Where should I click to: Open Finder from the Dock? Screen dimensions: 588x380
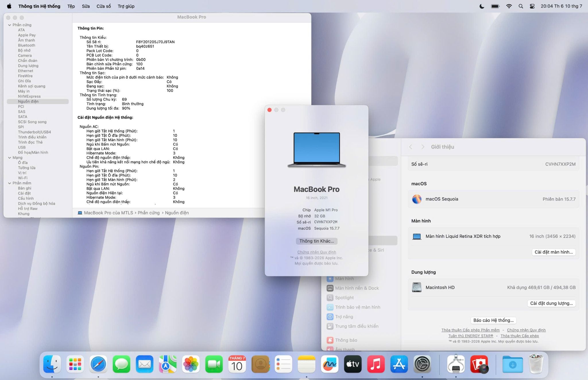(52, 364)
